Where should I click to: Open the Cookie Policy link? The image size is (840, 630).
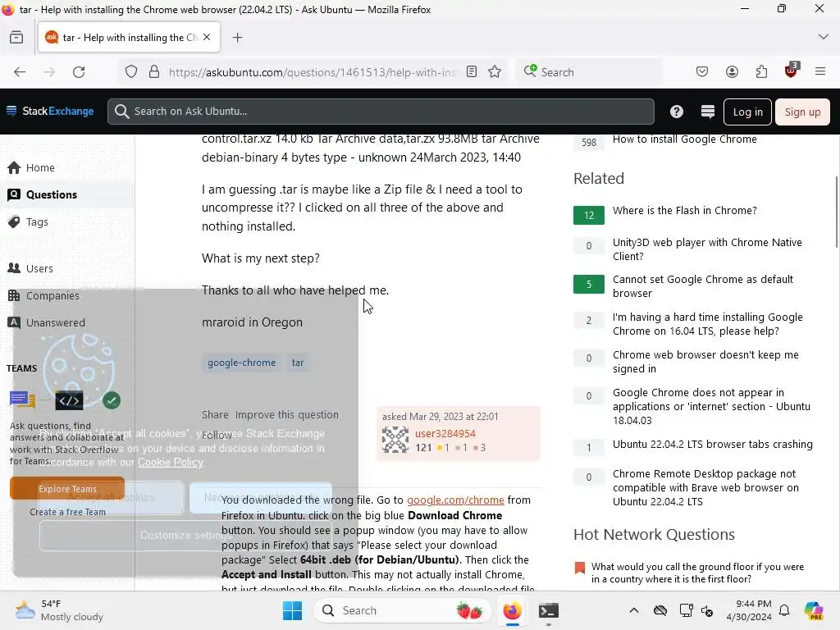[171, 463]
